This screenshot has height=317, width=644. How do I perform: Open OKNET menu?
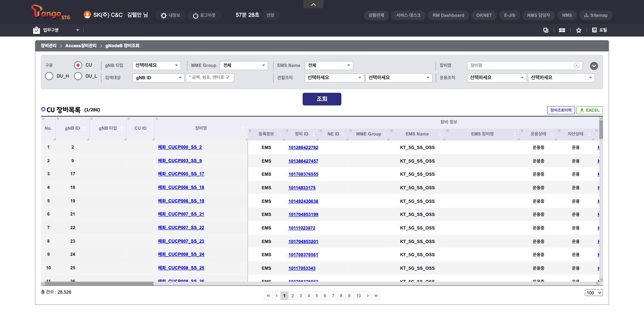tap(484, 15)
